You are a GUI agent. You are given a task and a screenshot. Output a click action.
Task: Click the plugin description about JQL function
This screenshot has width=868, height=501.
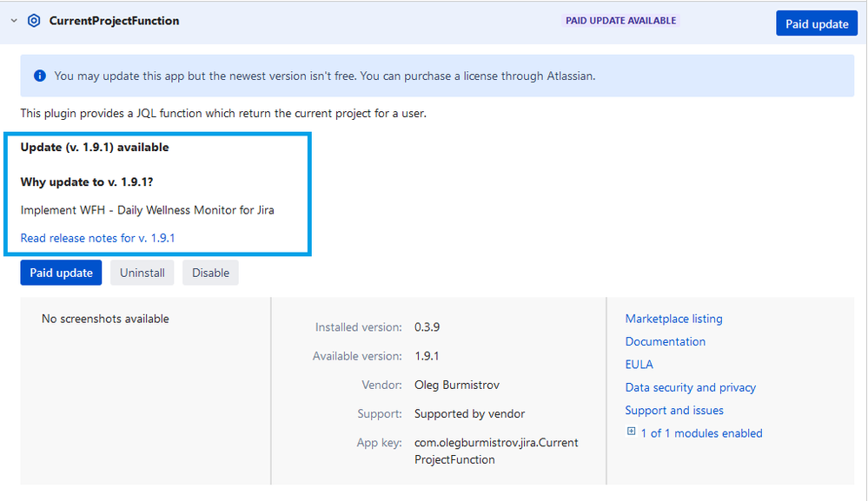tap(223, 114)
